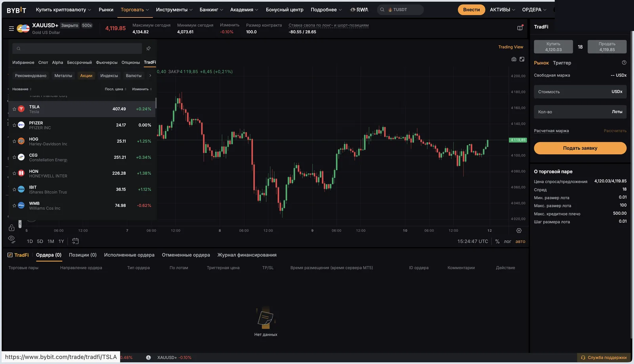Sort symbol list by change column
This screenshot has height=364, width=634.
tap(142, 90)
